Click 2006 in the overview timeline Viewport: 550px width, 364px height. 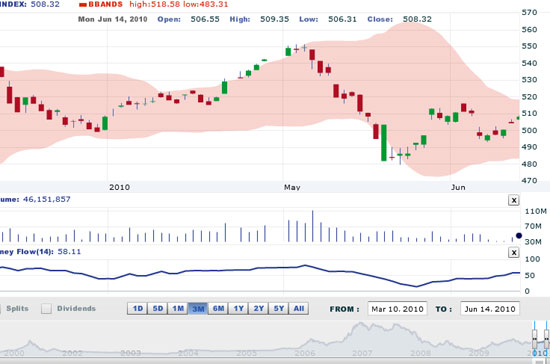click(304, 353)
